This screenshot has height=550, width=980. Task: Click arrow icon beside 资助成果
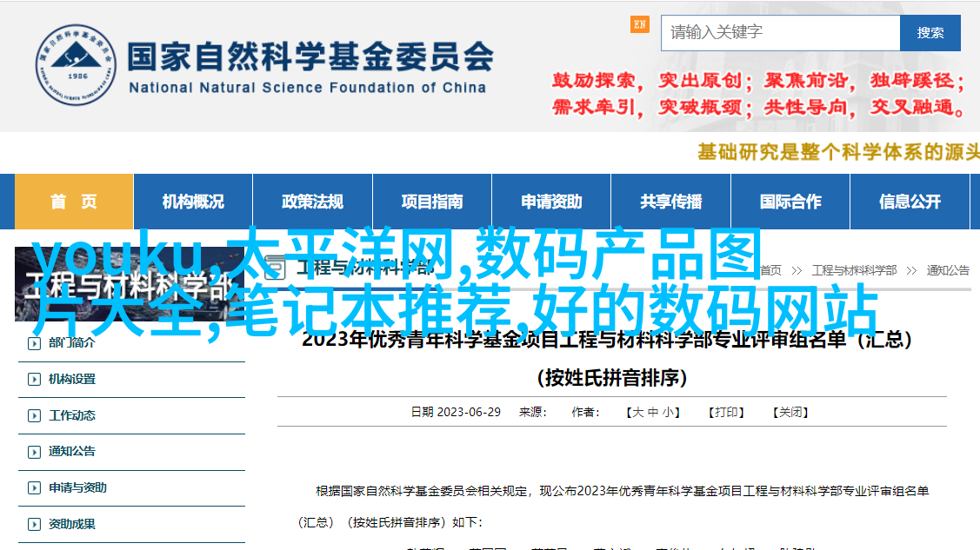coord(34,525)
